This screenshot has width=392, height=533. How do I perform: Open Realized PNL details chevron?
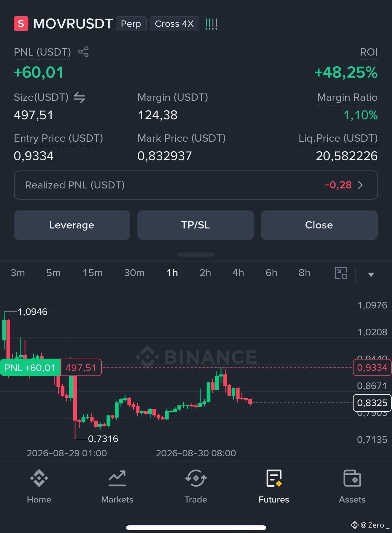pos(360,185)
